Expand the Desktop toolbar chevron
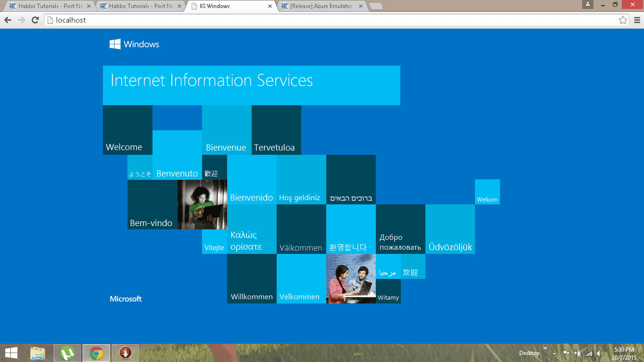Screen dimensions: 644x362 coord(545,349)
